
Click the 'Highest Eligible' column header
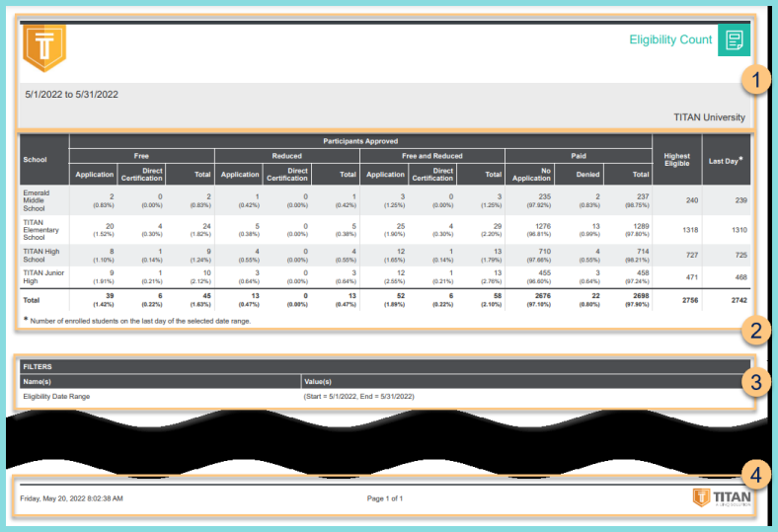[x=676, y=160]
